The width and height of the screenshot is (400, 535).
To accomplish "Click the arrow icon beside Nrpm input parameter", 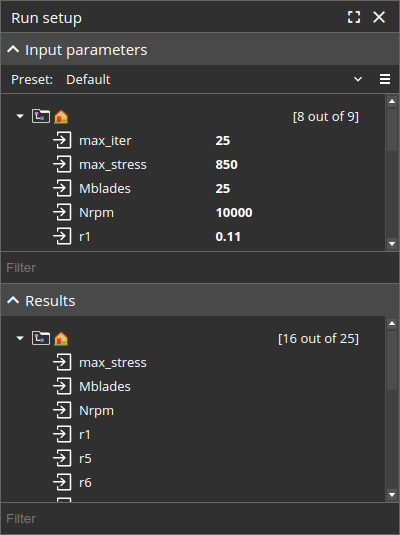I will click(62, 212).
